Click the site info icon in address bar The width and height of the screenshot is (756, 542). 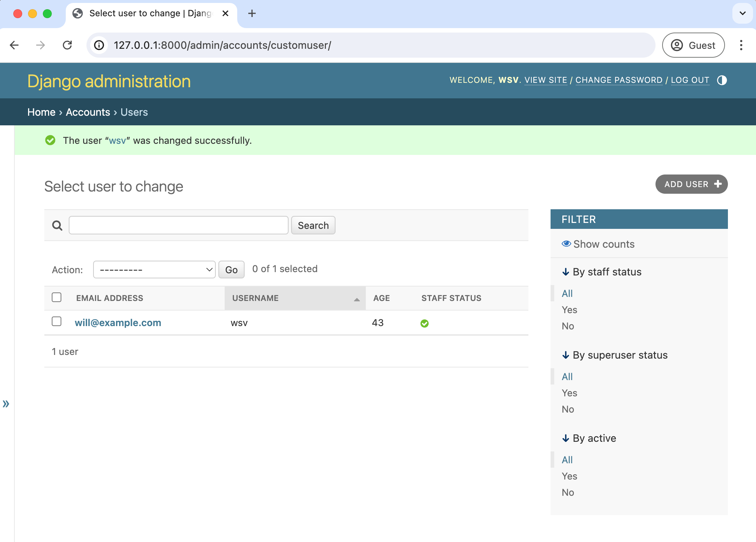pyautogui.click(x=99, y=45)
